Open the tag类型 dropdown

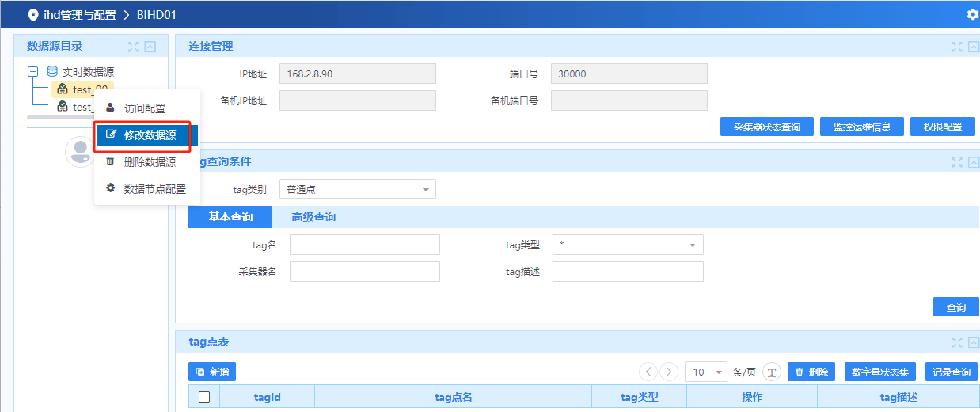tap(628, 244)
